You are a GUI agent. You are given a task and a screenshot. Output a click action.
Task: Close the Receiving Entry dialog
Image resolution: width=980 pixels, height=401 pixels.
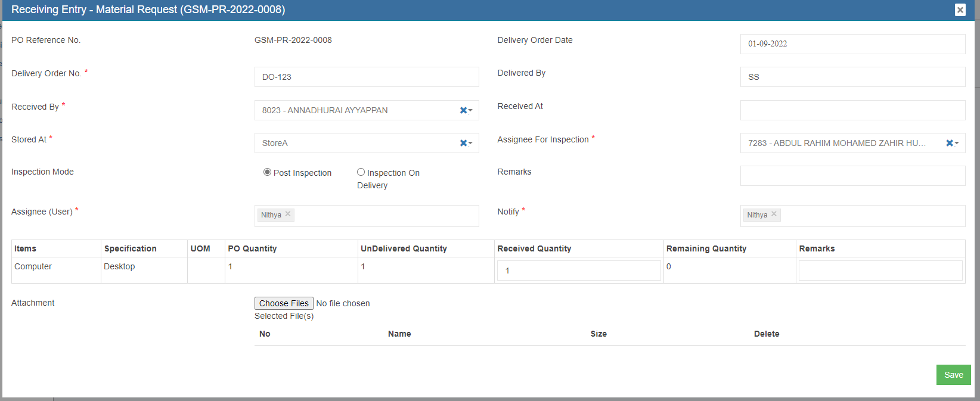[960, 10]
